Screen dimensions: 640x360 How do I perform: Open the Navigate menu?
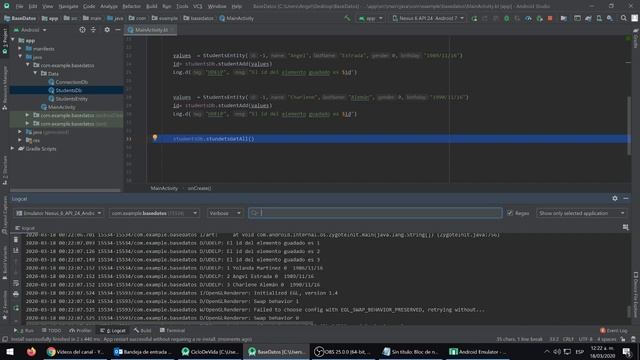point(68,6)
